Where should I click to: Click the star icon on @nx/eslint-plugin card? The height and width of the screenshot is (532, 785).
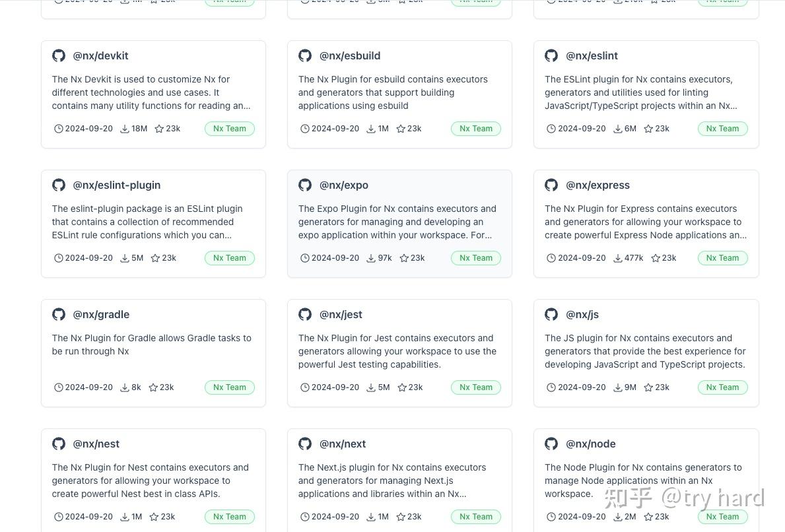pos(156,258)
